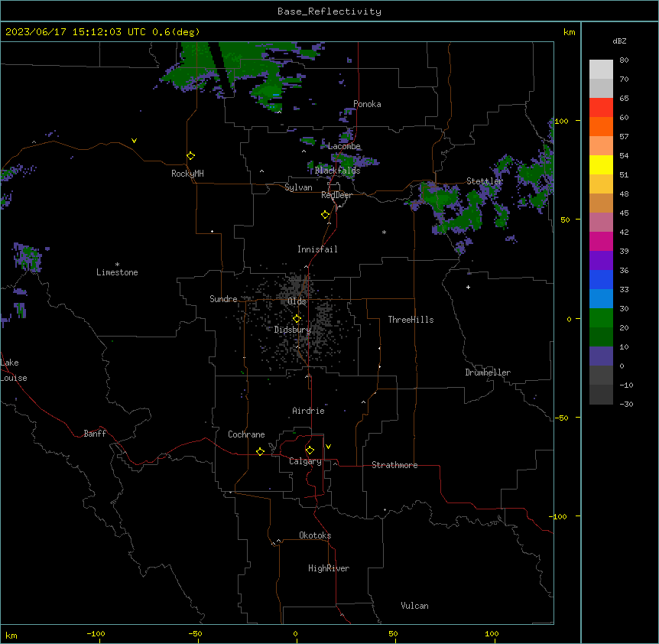Viewport: 659px width, 644px height.
Task: Click the ThreeHills label
Action: (x=411, y=320)
